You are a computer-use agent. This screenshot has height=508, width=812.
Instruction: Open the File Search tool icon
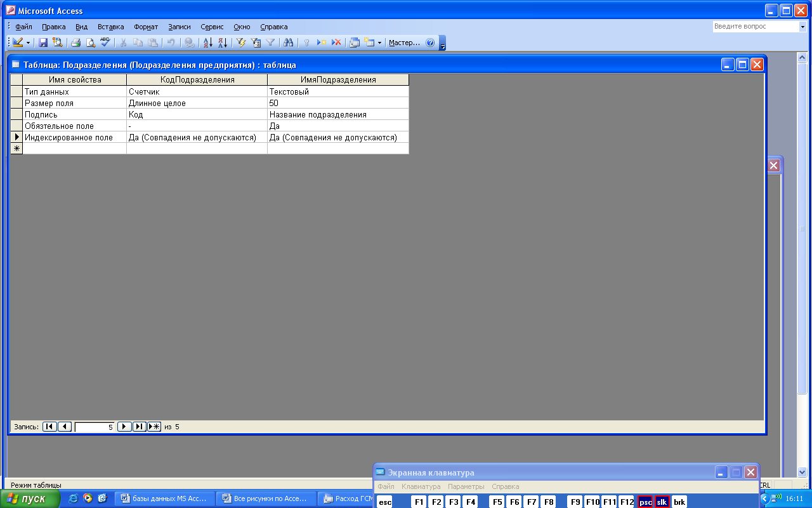pos(57,43)
